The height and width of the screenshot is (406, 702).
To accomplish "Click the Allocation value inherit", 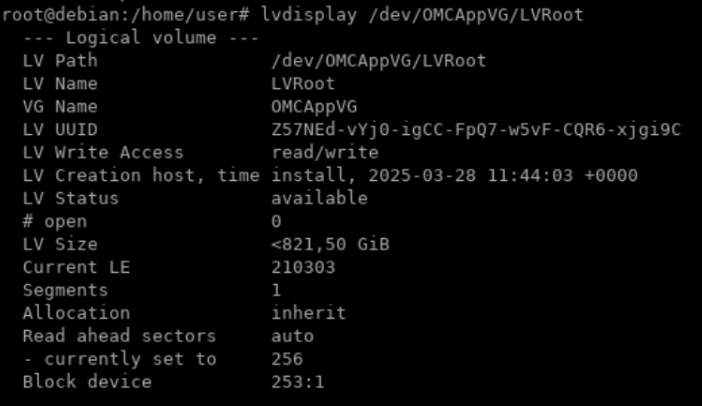I will (x=308, y=313).
